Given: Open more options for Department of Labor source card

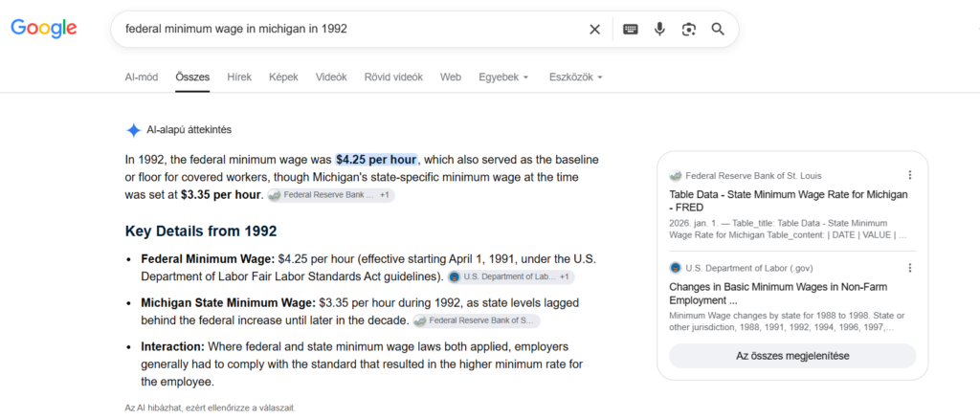Looking at the screenshot, I should pos(910,268).
